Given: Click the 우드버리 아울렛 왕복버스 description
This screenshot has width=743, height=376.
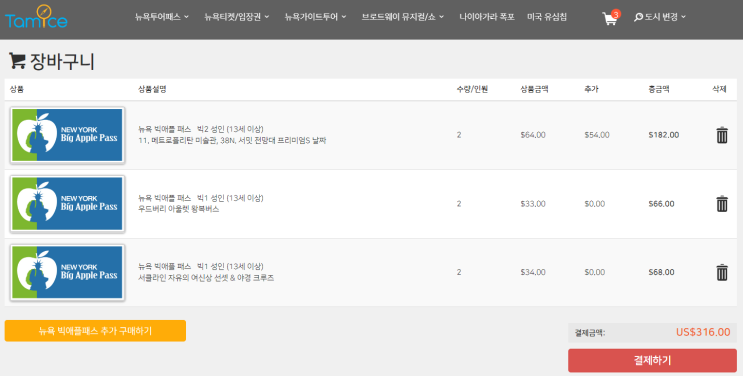Looking at the screenshot, I should (x=179, y=209).
